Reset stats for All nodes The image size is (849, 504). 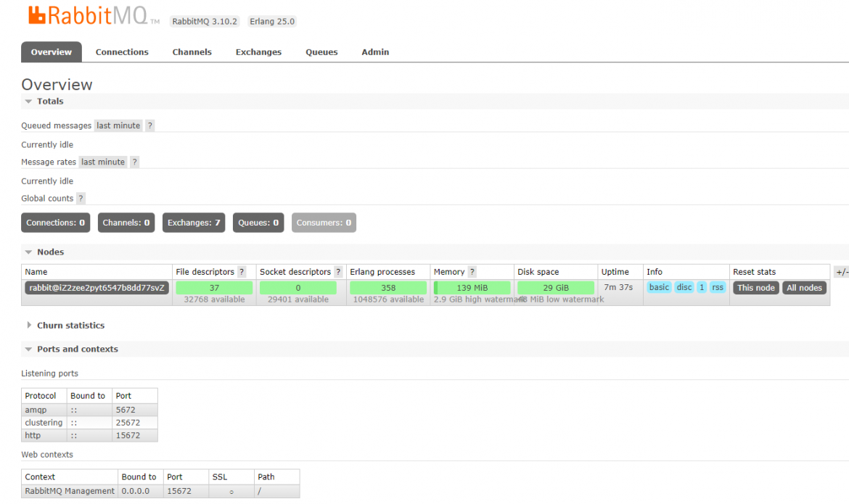pyautogui.click(x=804, y=287)
